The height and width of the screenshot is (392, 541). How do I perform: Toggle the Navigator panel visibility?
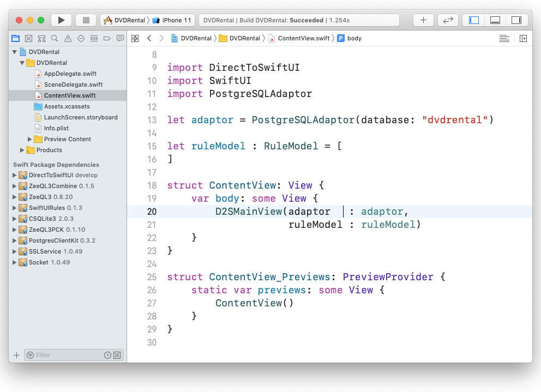click(474, 20)
